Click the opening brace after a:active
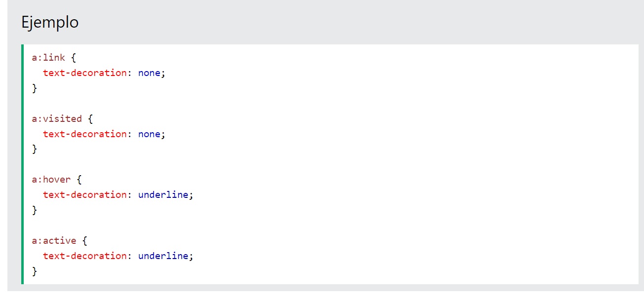Screen dimensions: 644x300 click(85, 241)
